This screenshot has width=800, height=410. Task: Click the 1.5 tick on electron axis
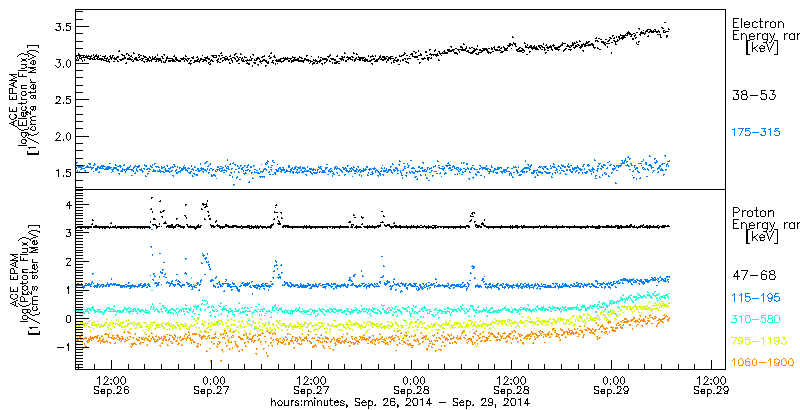click(x=61, y=173)
